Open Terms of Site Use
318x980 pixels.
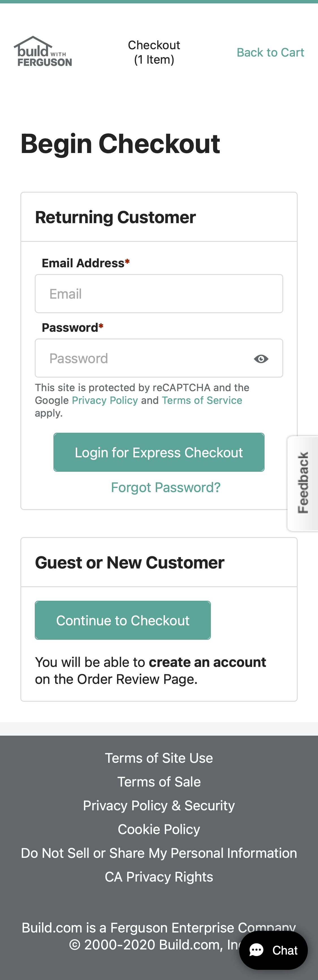pyautogui.click(x=159, y=758)
